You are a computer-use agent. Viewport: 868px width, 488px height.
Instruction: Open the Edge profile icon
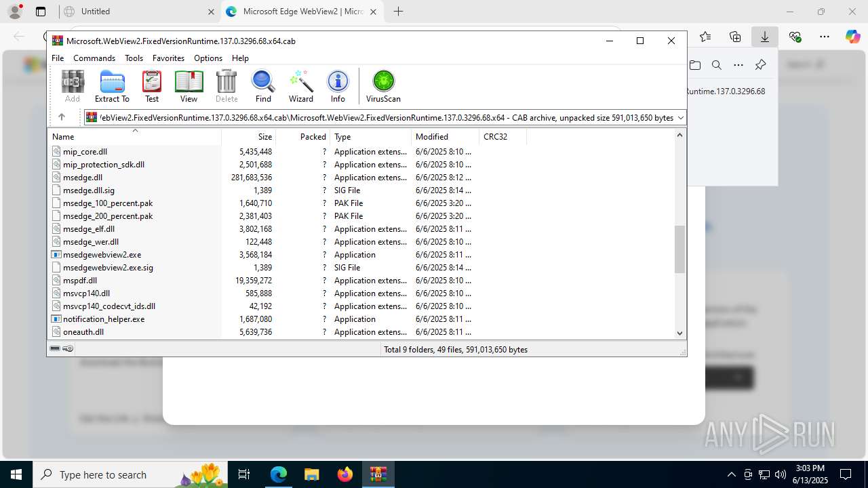(x=15, y=12)
